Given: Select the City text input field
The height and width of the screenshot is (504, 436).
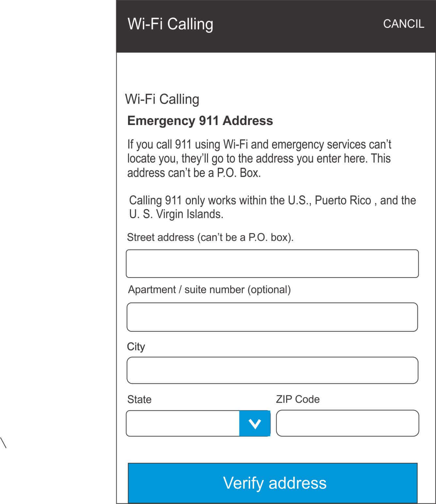Looking at the screenshot, I should coord(272,370).
